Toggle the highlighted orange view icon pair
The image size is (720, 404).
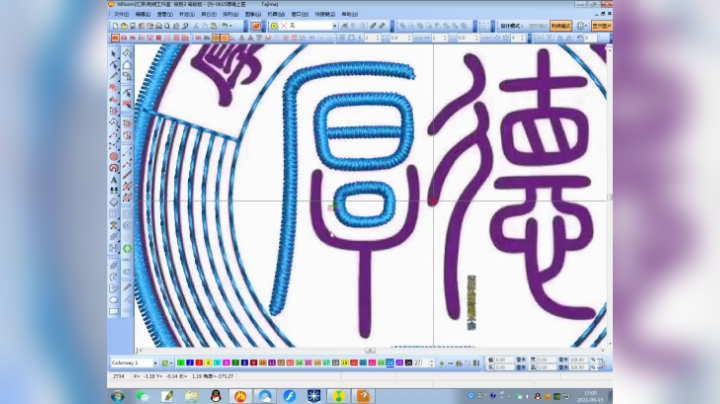pyautogui.click(x=220, y=38)
